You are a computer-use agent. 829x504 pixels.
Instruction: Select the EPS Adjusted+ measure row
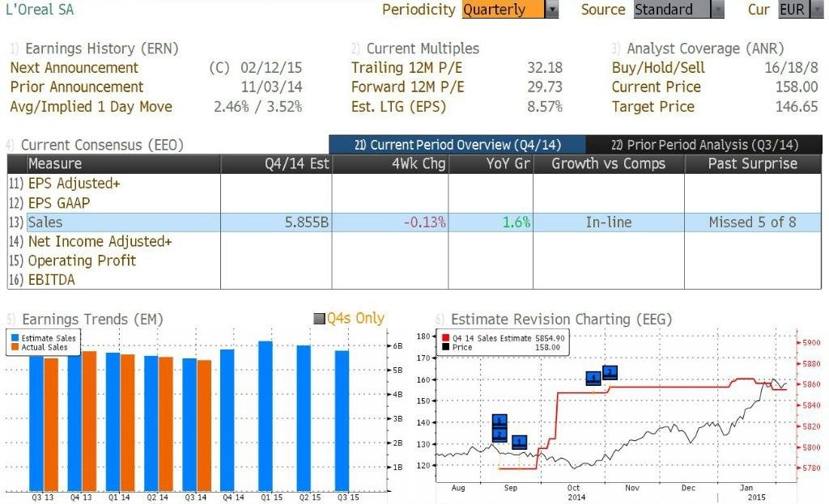(414, 184)
